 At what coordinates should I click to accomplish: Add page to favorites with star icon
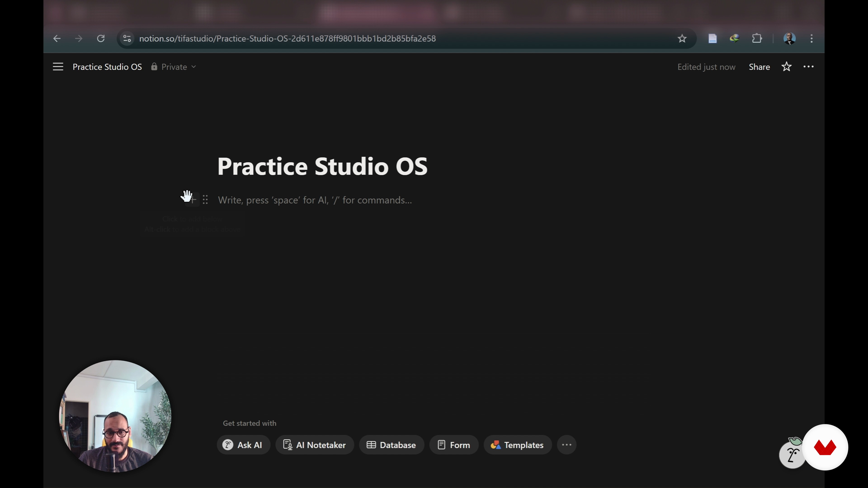pyautogui.click(x=786, y=67)
